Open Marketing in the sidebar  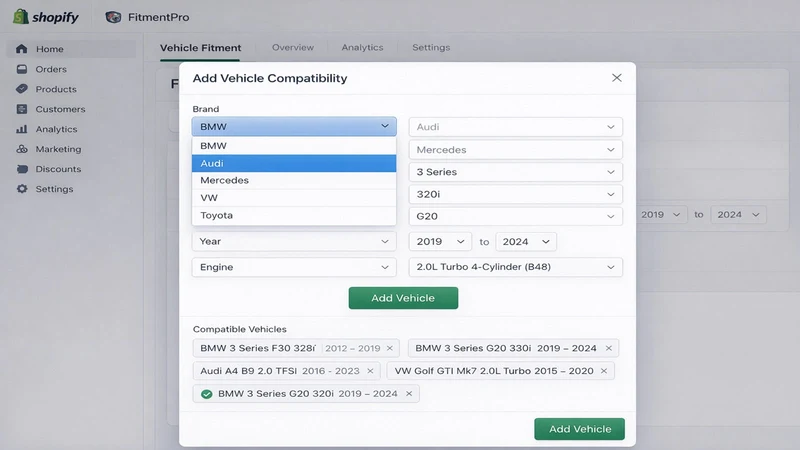point(58,149)
